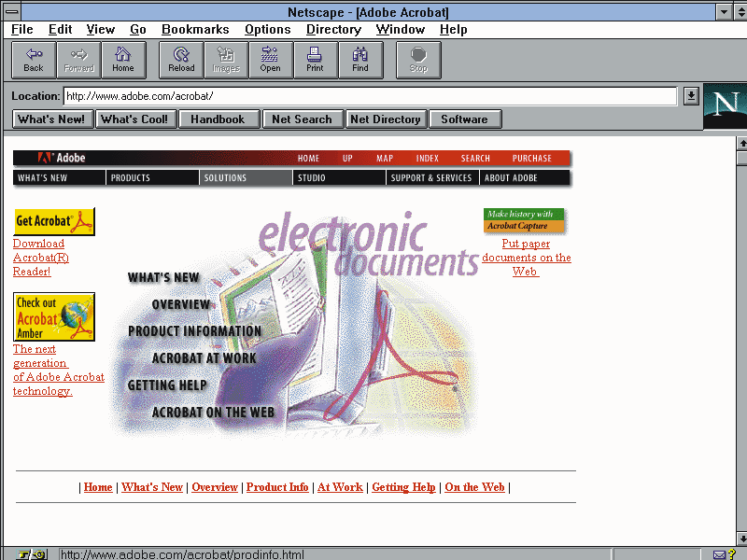
Task: Open the Edit menu
Action: pos(60,30)
